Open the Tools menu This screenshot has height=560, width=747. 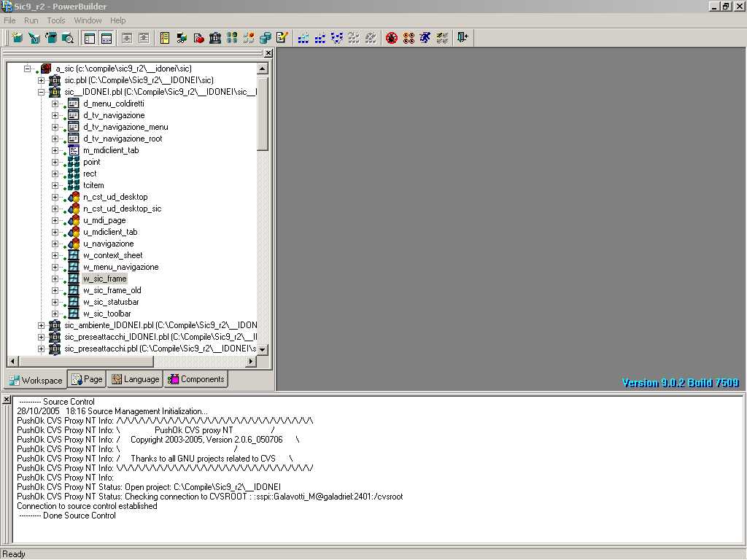click(56, 20)
